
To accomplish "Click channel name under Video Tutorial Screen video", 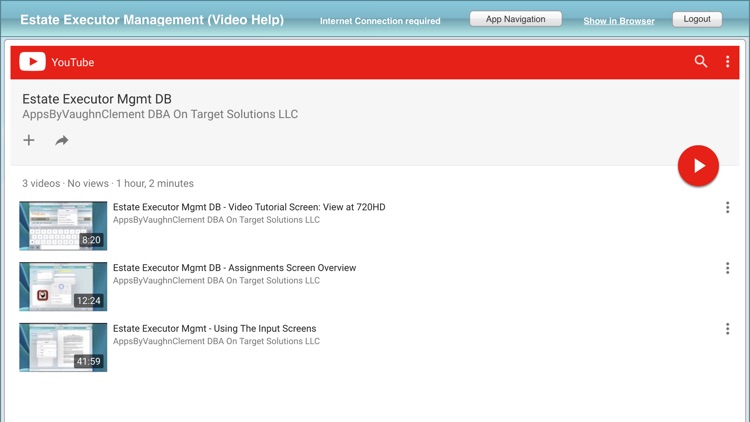I will pyautogui.click(x=216, y=220).
